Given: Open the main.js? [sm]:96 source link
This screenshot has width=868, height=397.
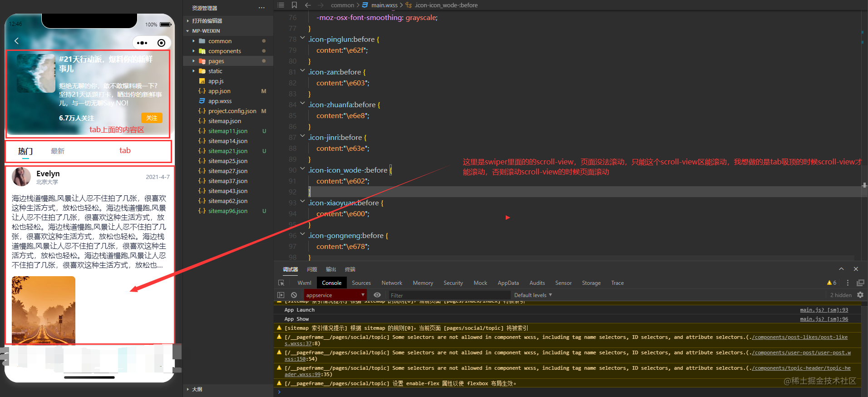Looking at the screenshot, I should [824, 319].
